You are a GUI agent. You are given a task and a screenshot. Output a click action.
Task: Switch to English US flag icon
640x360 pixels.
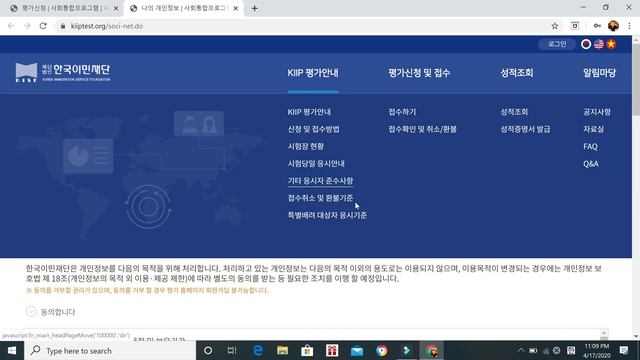599,44
